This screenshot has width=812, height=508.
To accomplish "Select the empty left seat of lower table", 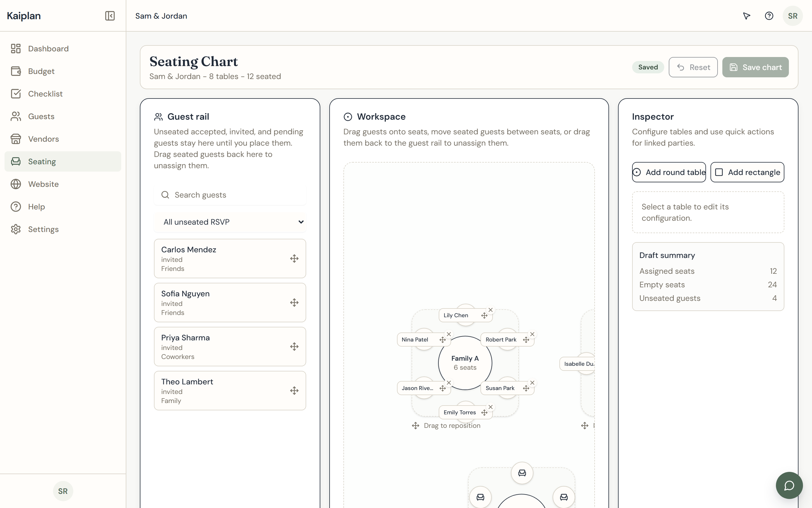I will (480, 497).
